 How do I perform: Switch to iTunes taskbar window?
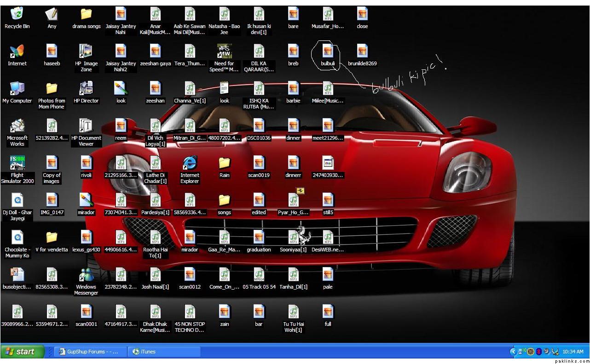[163, 352]
